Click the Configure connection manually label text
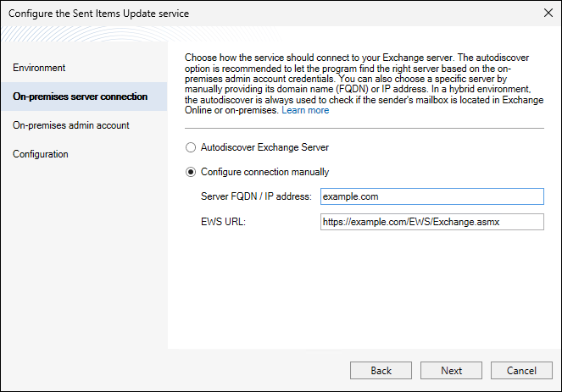Screen dimensions: 562x392 264,172
